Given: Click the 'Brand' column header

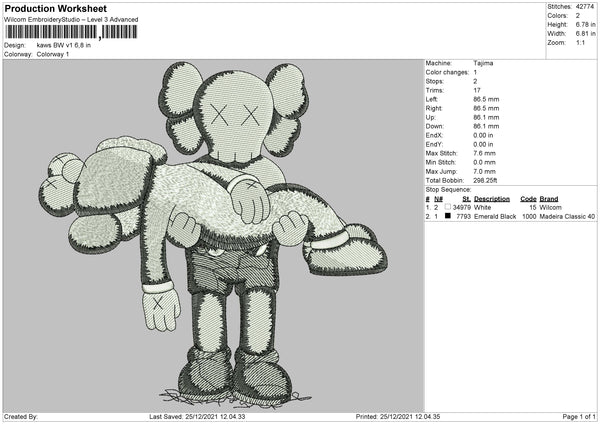Looking at the screenshot, I should pos(549,199).
